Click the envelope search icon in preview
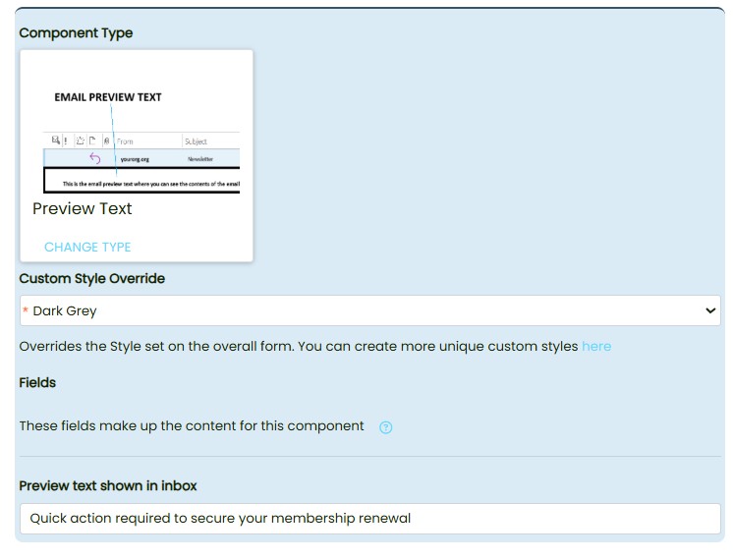Screen dimensions: 733x560 (56, 141)
